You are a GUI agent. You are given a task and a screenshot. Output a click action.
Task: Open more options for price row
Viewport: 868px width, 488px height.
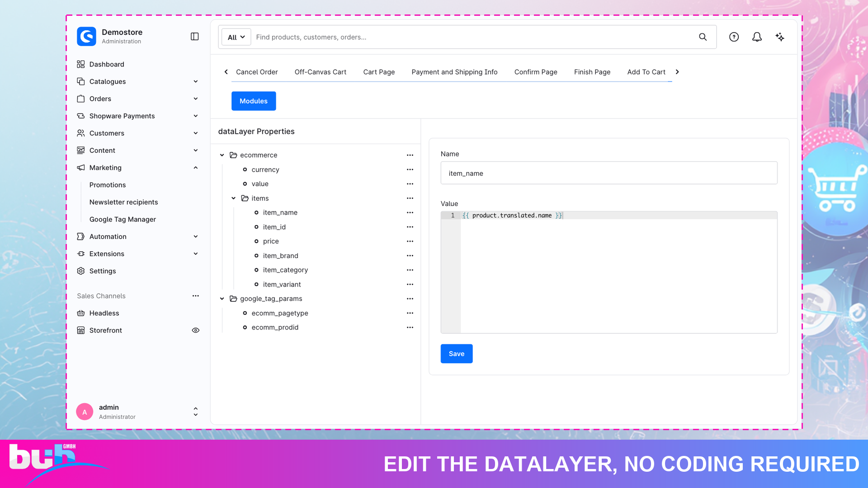(x=410, y=241)
